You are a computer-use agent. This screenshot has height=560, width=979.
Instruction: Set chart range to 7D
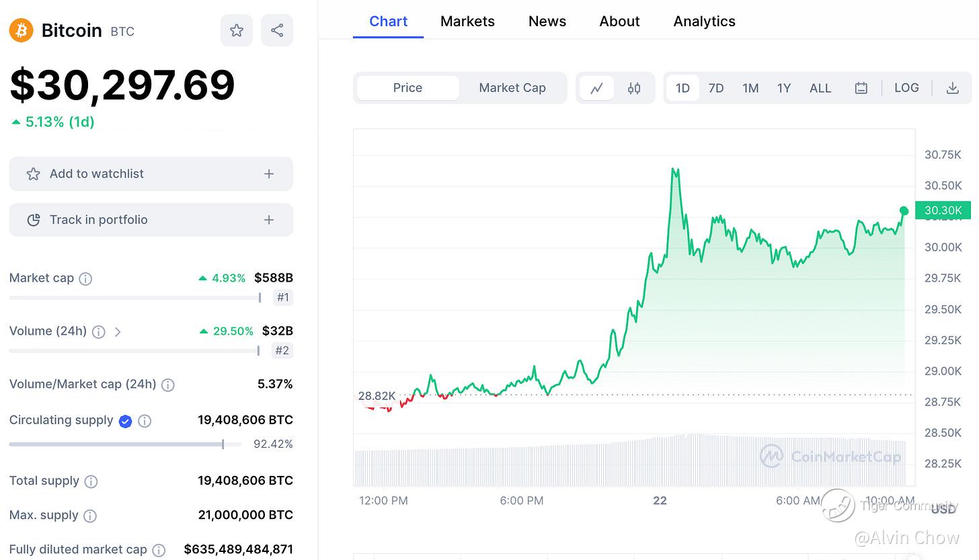tap(716, 88)
